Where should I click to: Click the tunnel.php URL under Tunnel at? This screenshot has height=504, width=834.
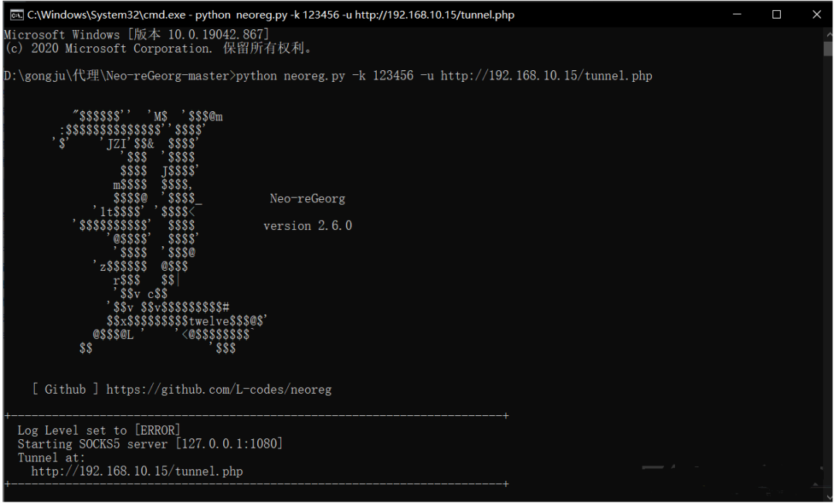point(137,471)
